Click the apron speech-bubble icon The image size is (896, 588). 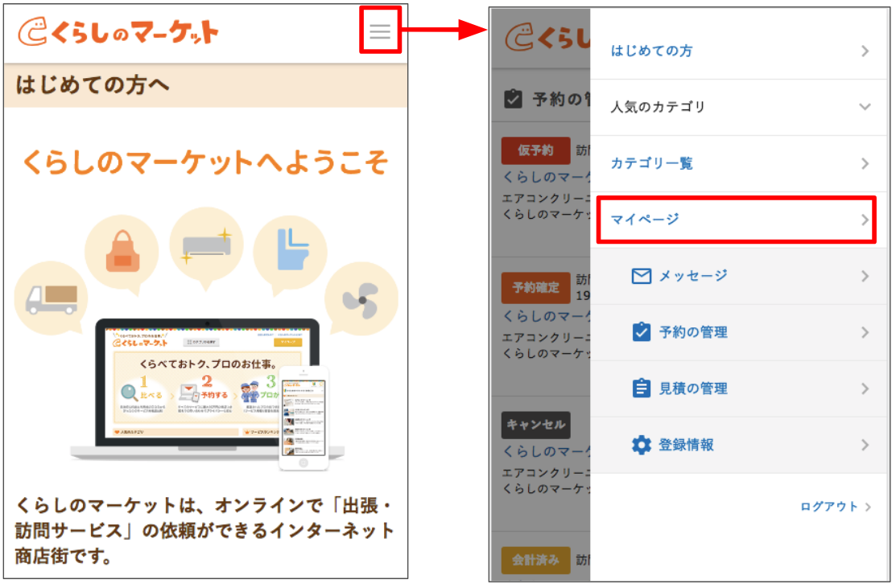coord(122,254)
